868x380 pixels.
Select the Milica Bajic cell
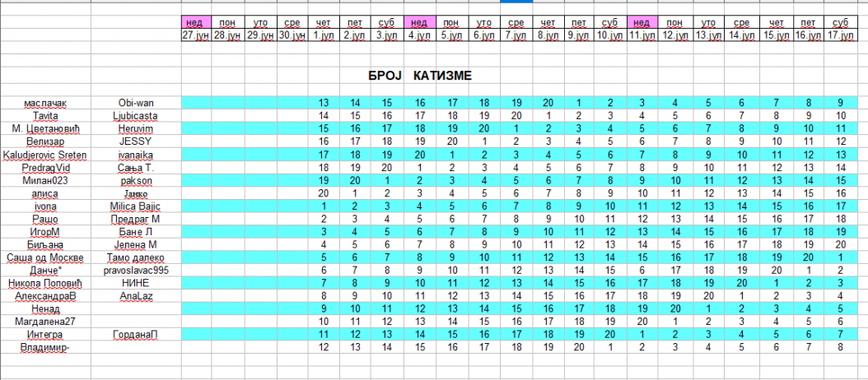point(136,206)
